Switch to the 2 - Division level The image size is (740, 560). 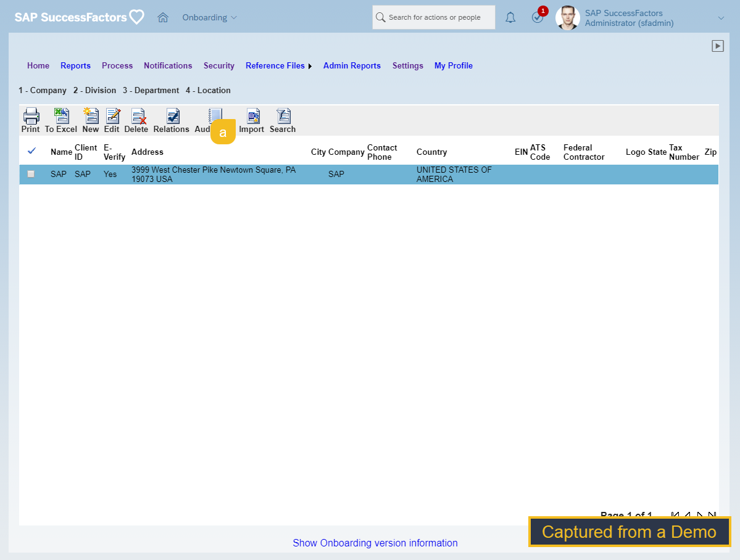pyautogui.click(x=94, y=90)
